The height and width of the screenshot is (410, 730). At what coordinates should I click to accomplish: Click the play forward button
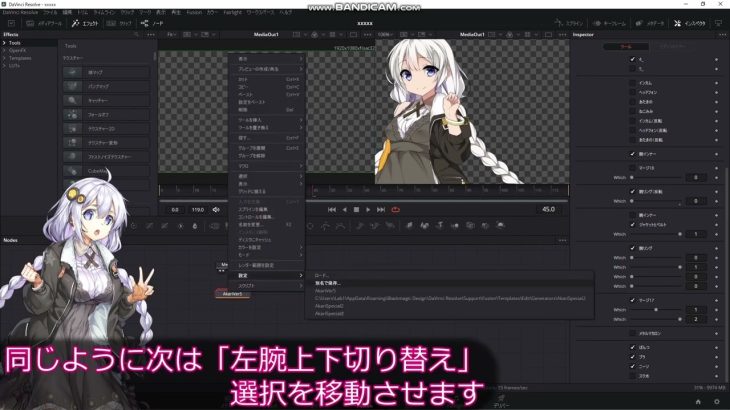pos(368,210)
